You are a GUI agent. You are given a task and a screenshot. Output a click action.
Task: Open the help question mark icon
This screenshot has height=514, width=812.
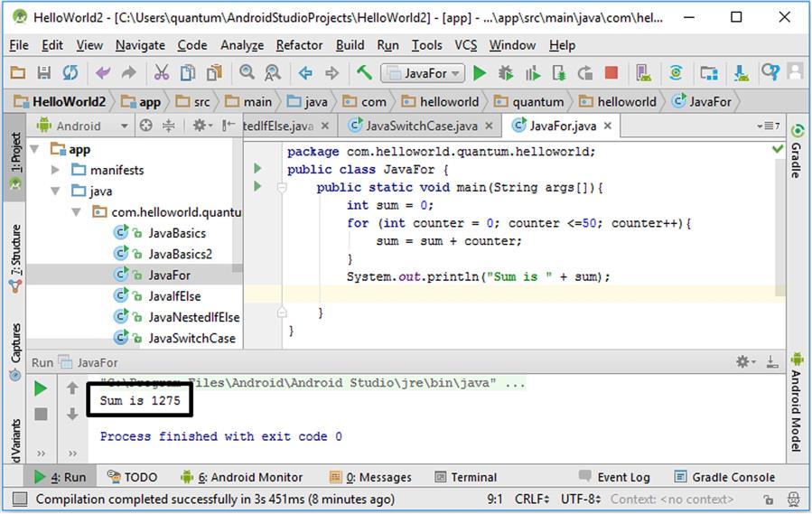click(770, 72)
